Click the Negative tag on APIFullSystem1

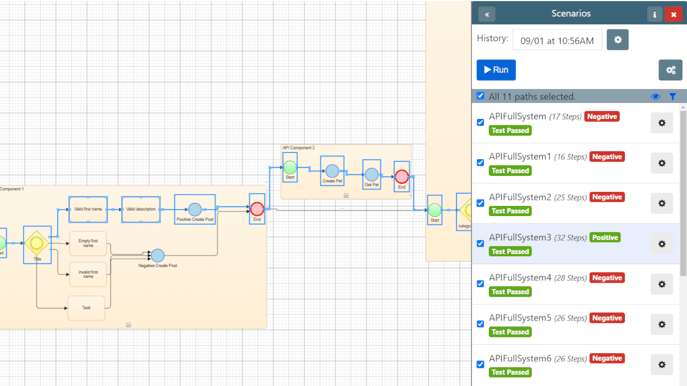pos(607,157)
